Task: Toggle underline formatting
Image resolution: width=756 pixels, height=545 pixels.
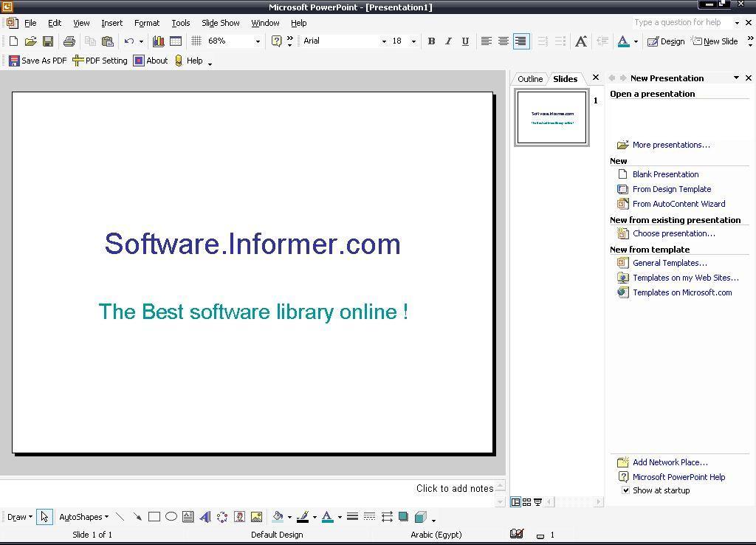Action: (x=465, y=41)
